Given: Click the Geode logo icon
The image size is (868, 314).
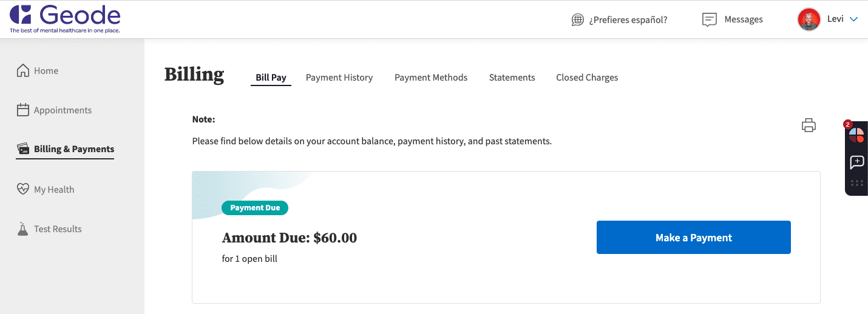Looking at the screenshot, I should tap(21, 15).
